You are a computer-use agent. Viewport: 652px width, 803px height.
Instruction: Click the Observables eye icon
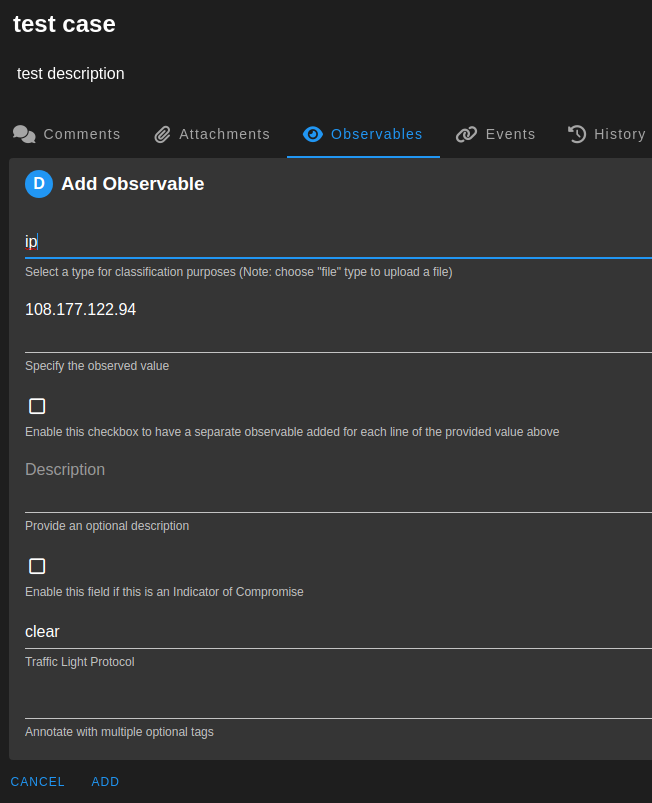click(x=312, y=134)
